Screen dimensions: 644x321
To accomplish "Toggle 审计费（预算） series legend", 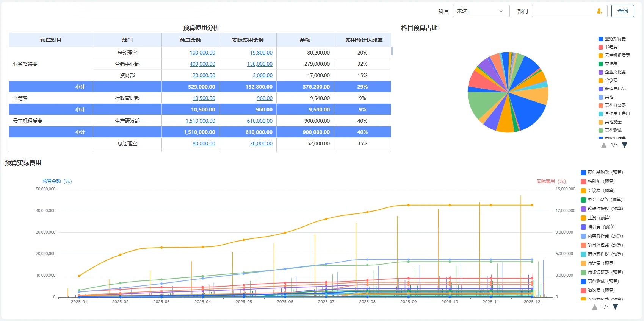I will [597, 263].
